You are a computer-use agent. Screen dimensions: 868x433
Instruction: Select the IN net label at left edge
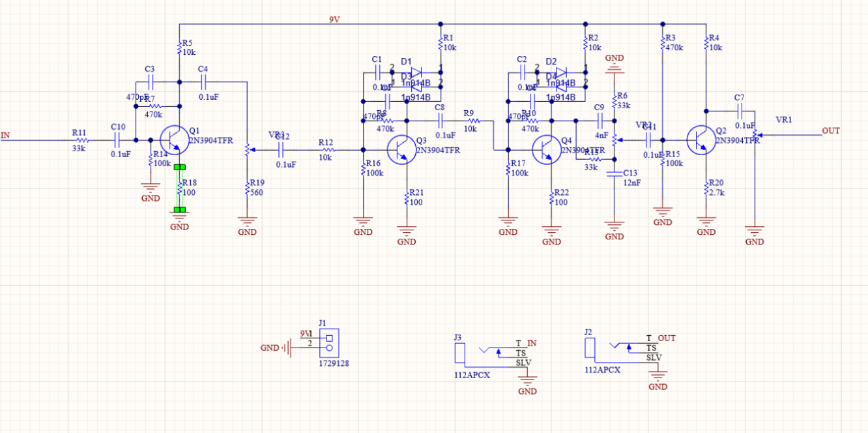coord(6,135)
